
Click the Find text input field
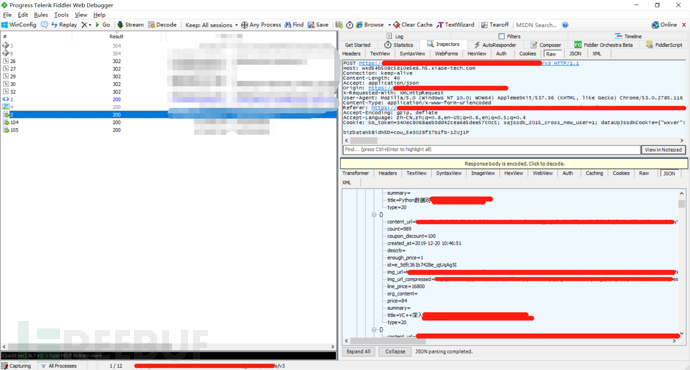pyautogui.click(x=492, y=150)
